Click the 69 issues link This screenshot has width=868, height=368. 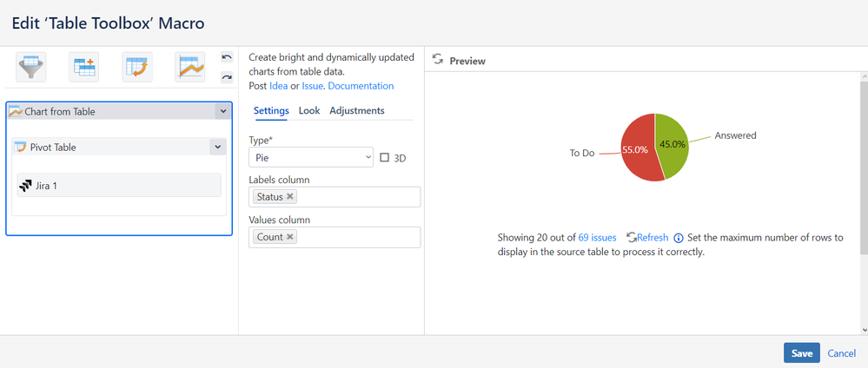pyautogui.click(x=597, y=238)
